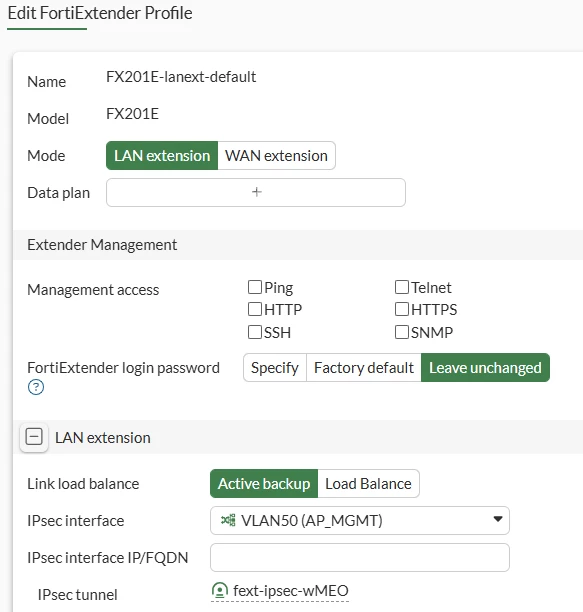Click the Data plan label
This screenshot has width=583, height=612.
59,193
